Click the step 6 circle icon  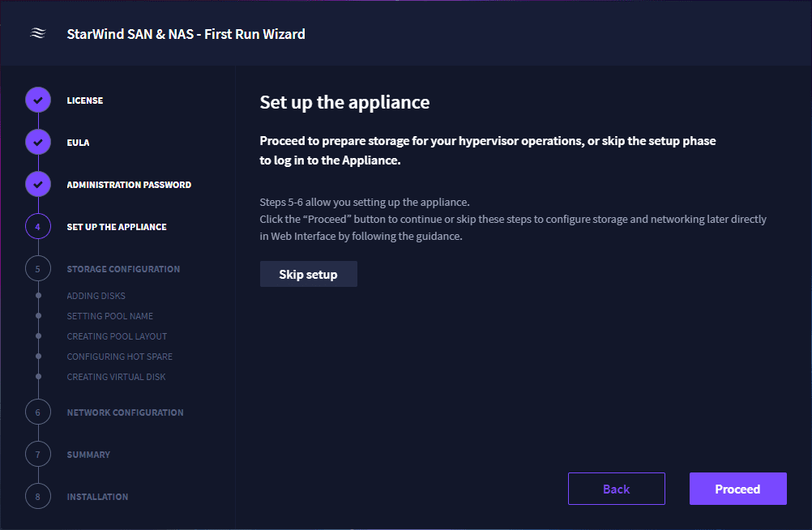pos(38,412)
